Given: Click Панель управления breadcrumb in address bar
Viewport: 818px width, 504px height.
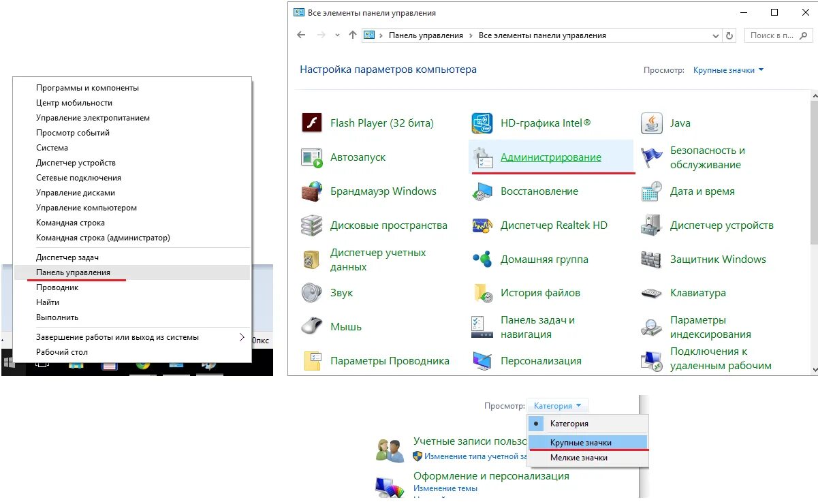Looking at the screenshot, I should (x=426, y=35).
